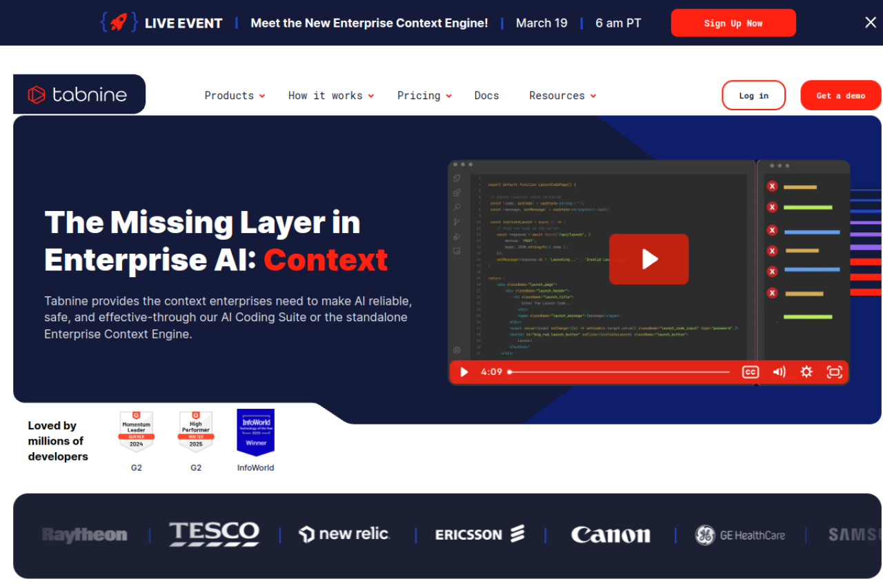This screenshot has width=883, height=588.
Task: Click the "Loved by millions of developers" text
Action: (58, 441)
